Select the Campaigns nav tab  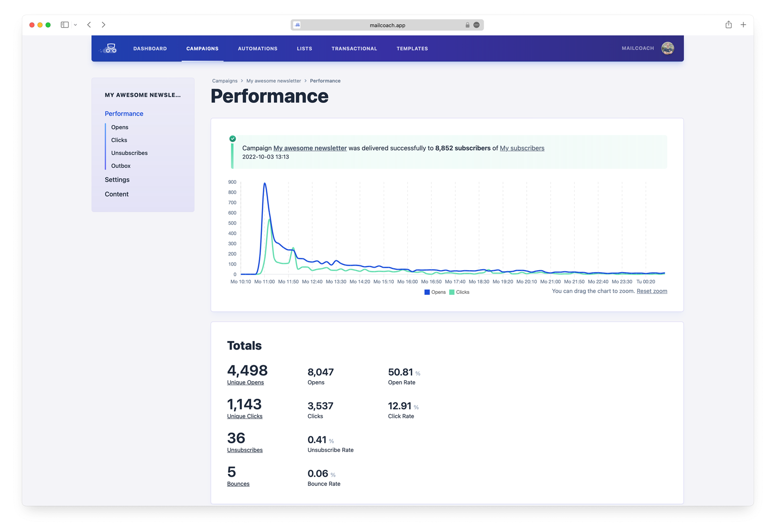coord(202,48)
